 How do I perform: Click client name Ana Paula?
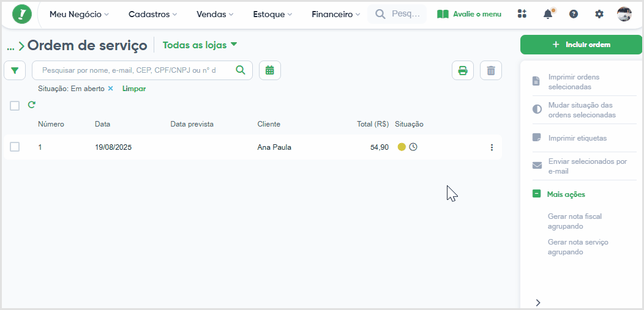(274, 147)
